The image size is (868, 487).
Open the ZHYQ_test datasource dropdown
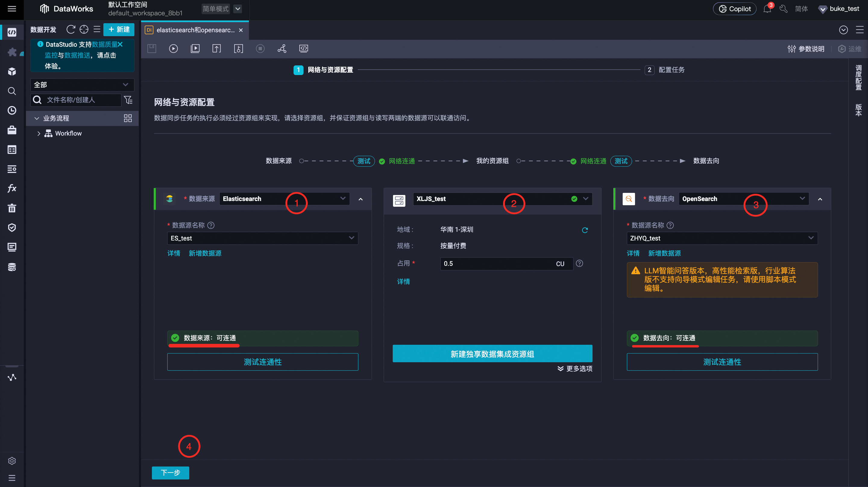[x=722, y=238]
